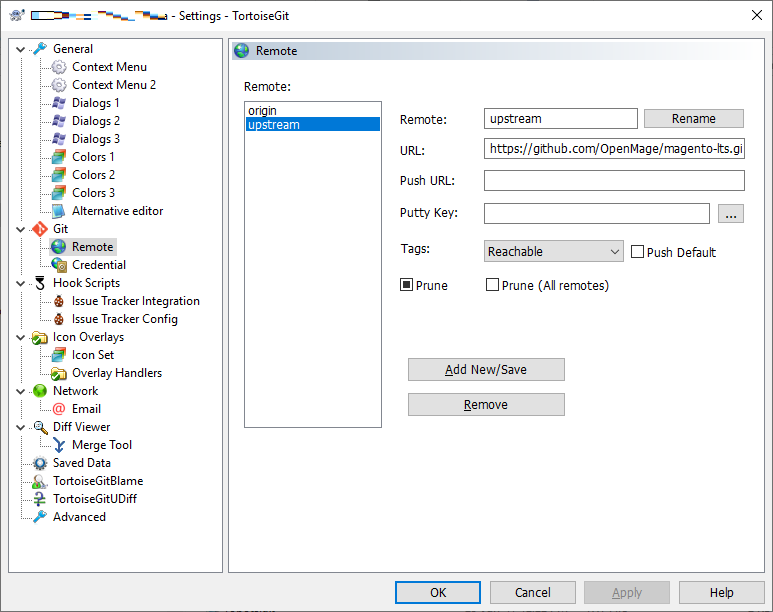Screen dimensions: 773x612
Task: Click the Git diamond icon in tree
Action: point(40,229)
